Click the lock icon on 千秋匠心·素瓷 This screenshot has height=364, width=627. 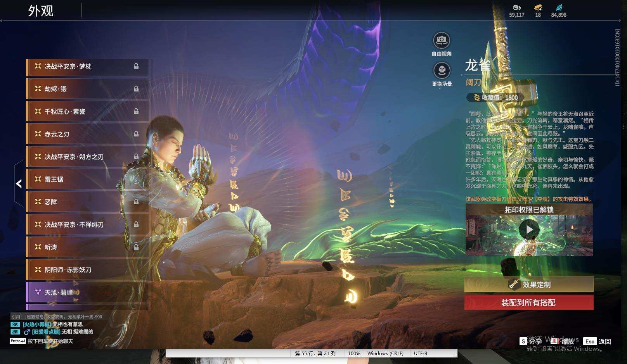click(136, 111)
